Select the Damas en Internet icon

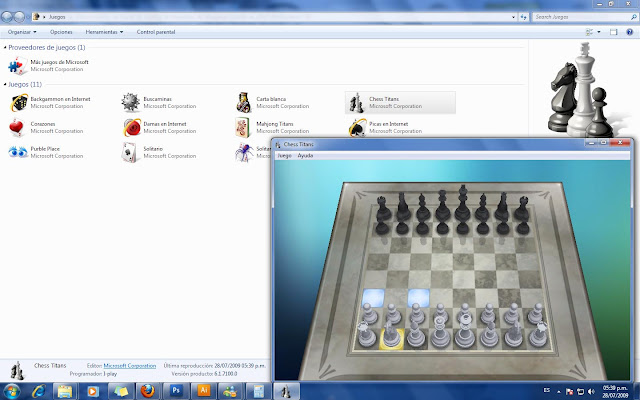131,127
